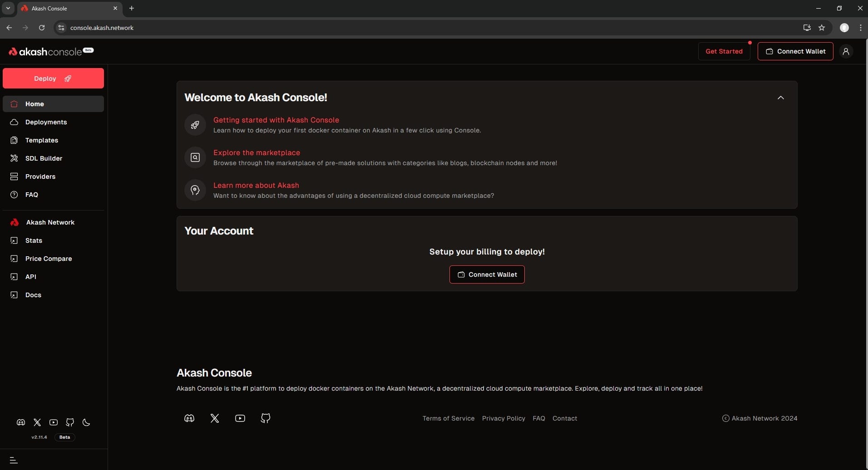Close the Akash Console browser tab
The image size is (868, 470).
click(x=115, y=8)
